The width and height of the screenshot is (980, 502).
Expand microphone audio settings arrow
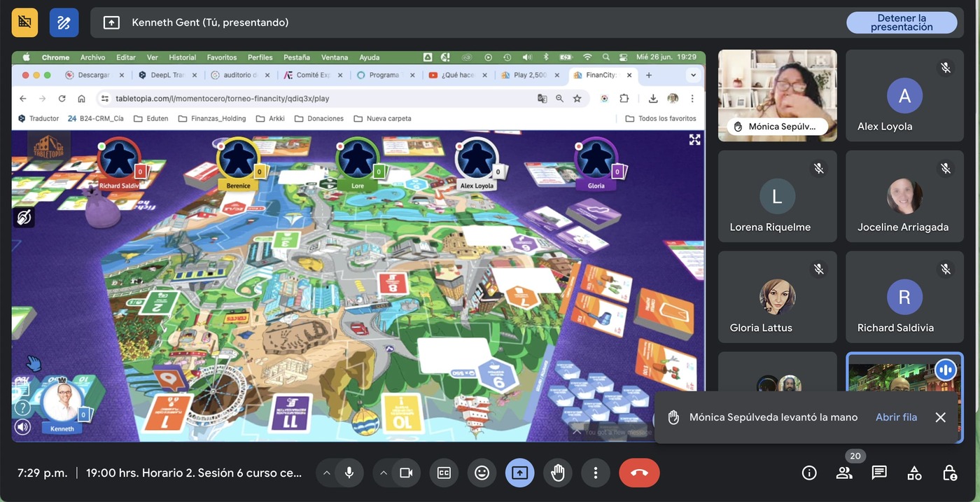(x=326, y=473)
